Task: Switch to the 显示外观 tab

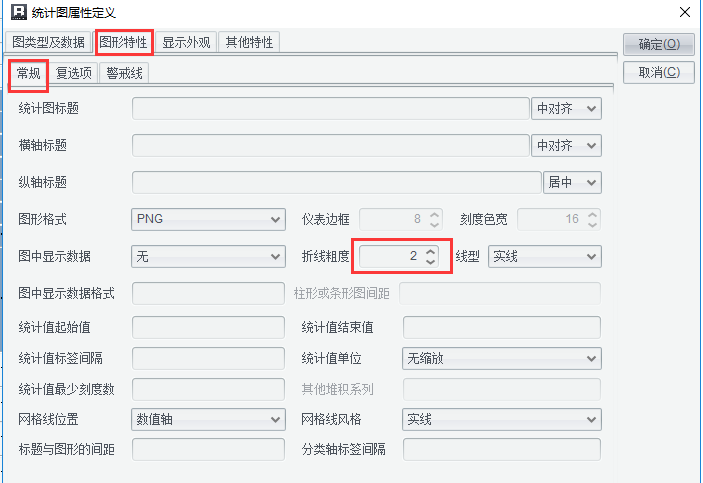Action: [187, 42]
